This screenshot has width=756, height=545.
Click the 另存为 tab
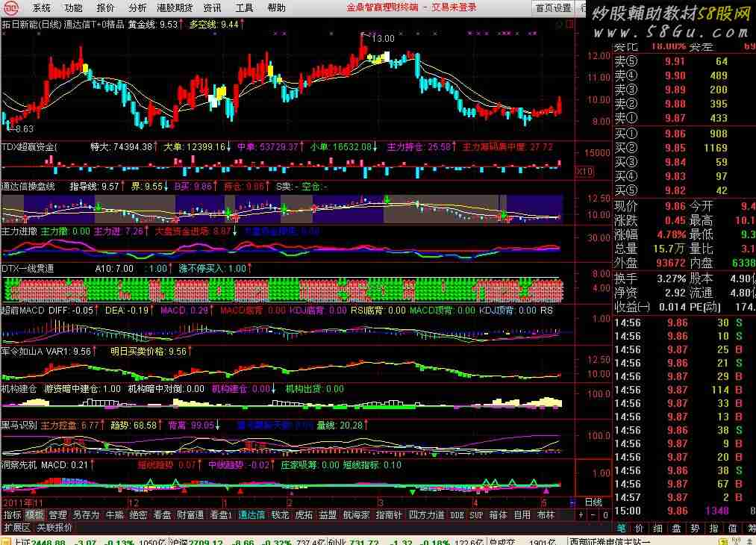click(87, 515)
